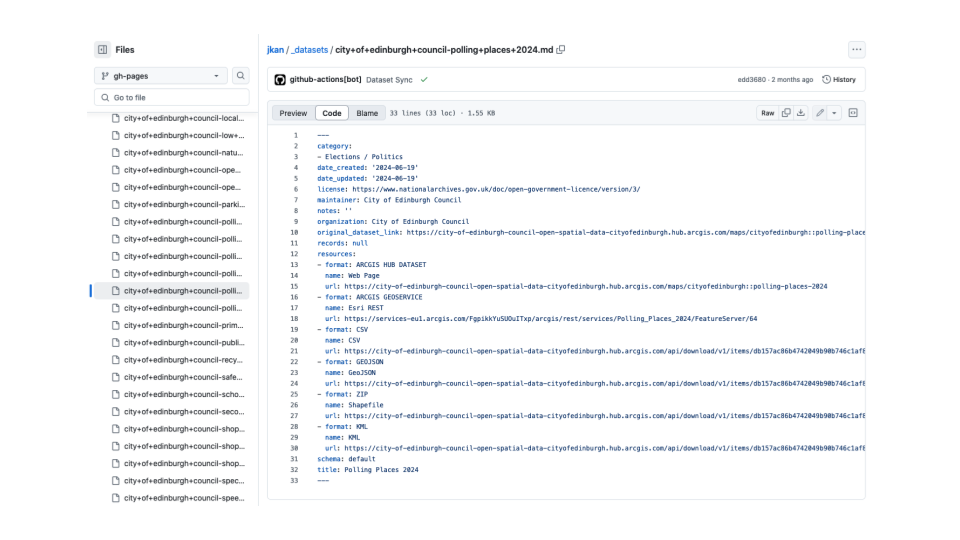Click the "name: Shapefile" line
Viewport: 960px width, 540px height.
point(354,405)
